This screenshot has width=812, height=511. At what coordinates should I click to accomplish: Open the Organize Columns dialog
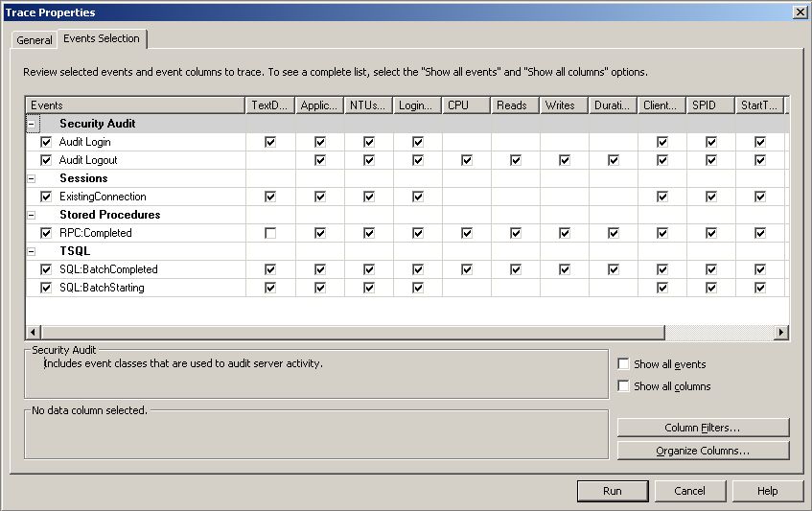click(x=703, y=451)
